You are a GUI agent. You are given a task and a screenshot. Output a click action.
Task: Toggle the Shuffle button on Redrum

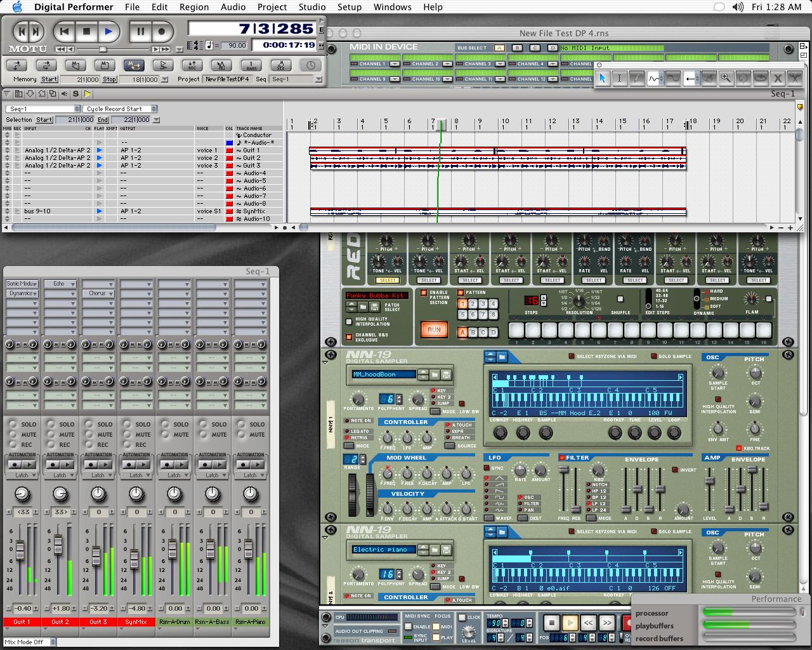[620, 299]
